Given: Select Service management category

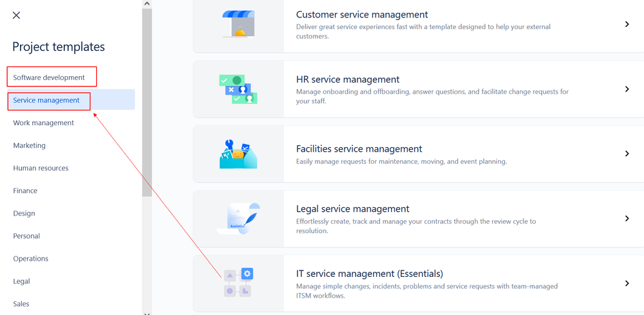Looking at the screenshot, I should [46, 100].
